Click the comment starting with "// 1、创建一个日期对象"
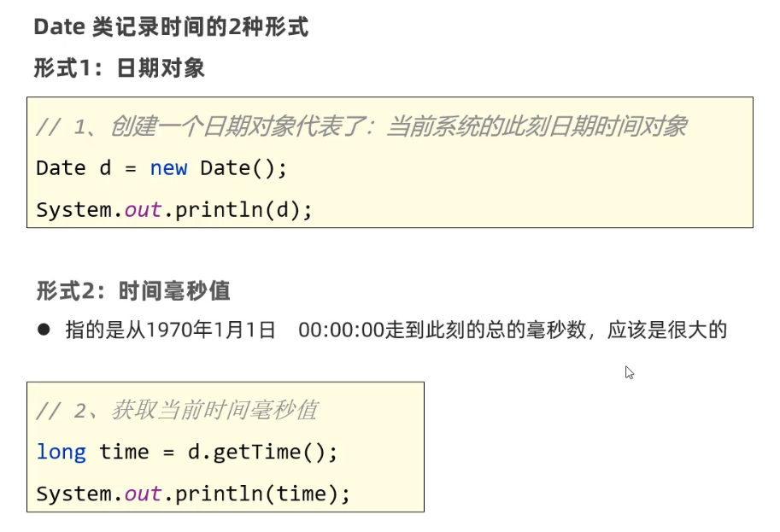Screen dimensions: 780x532 [x=361, y=127]
